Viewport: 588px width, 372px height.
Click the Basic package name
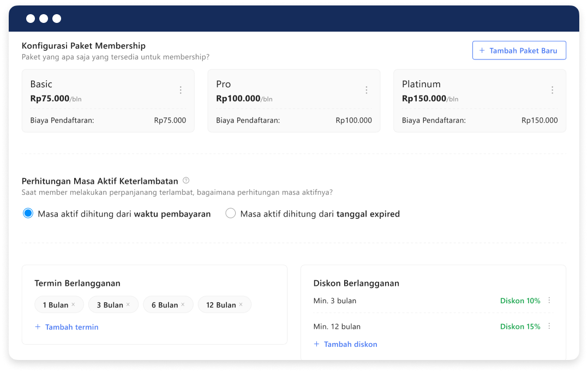pos(41,84)
